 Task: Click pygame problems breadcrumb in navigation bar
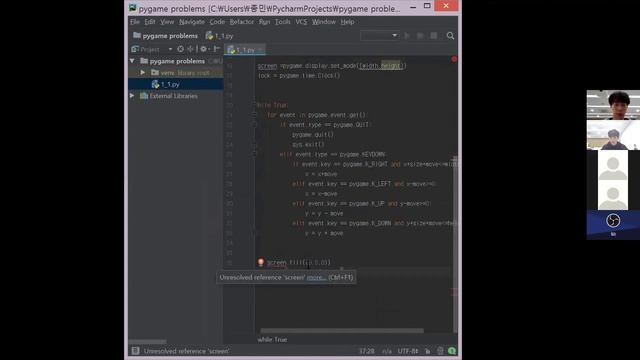tap(166, 36)
